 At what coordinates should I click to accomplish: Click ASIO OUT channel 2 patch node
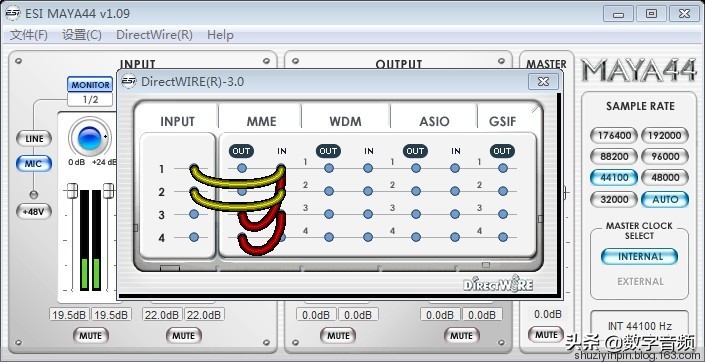click(416, 191)
